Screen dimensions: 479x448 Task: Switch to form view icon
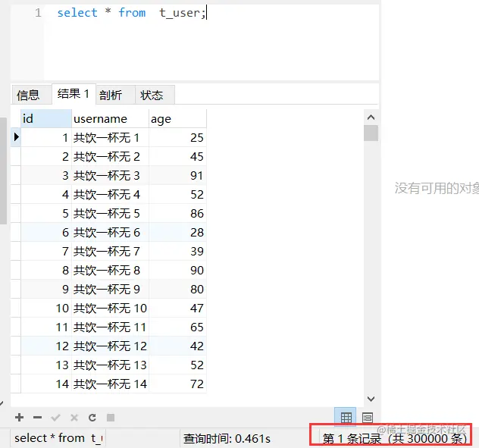pyautogui.click(x=367, y=417)
